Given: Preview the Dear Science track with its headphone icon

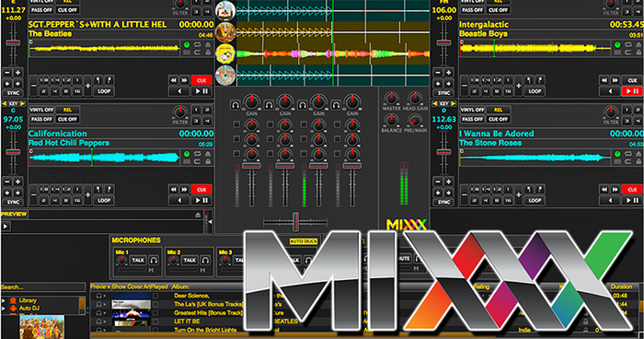Looking at the screenshot, I should coord(99,296).
